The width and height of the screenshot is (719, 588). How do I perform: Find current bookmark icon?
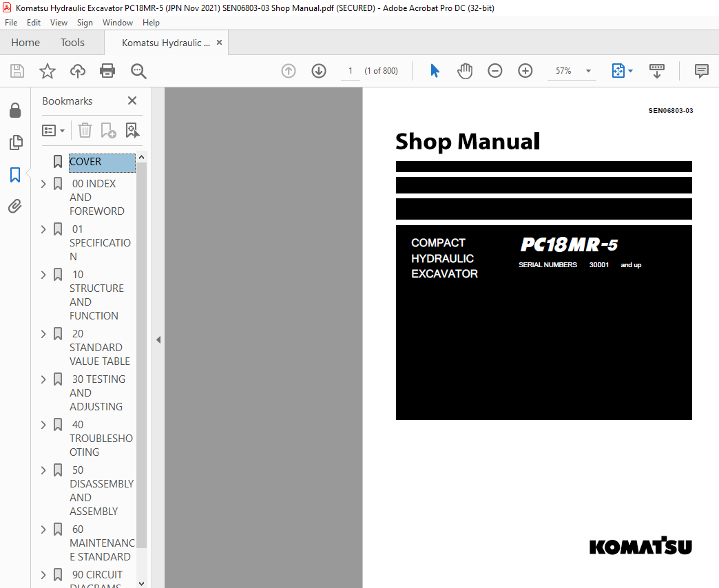coord(132,130)
